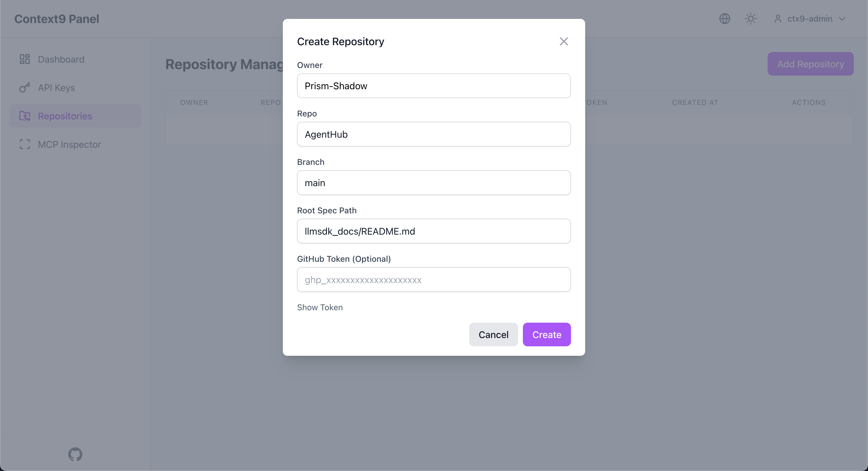Expand the ctx9-admin dropdown chevron
This screenshot has width=868, height=471.
842,19
